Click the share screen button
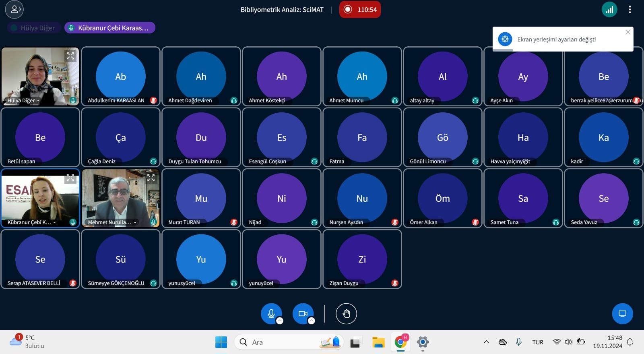Image resolution: width=644 pixels, height=354 pixels. (x=622, y=314)
